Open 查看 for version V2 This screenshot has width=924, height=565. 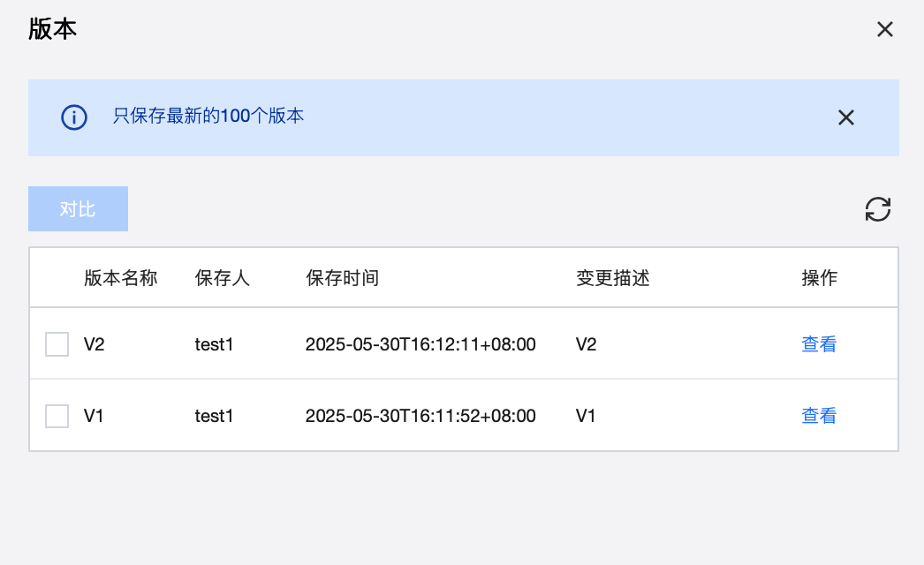pyautogui.click(x=818, y=344)
